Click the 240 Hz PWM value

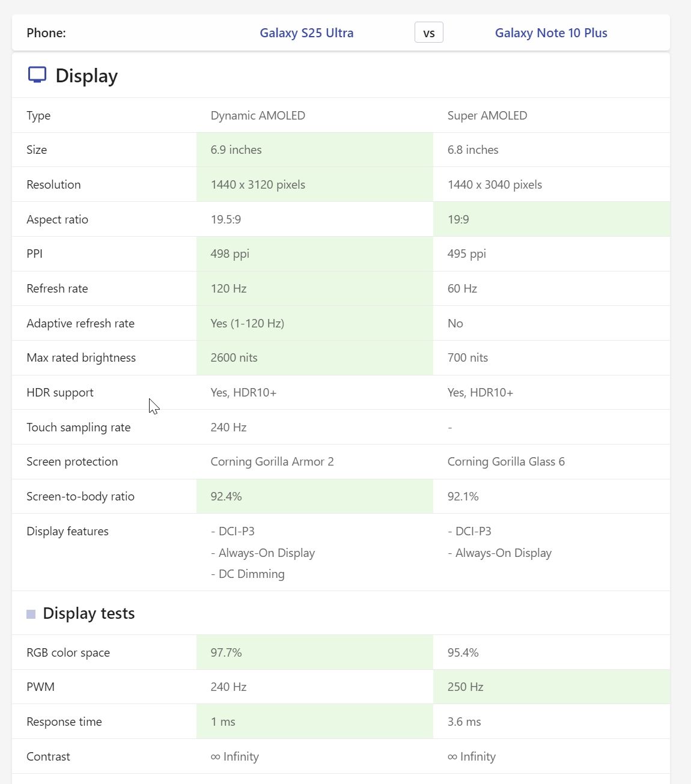click(229, 687)
